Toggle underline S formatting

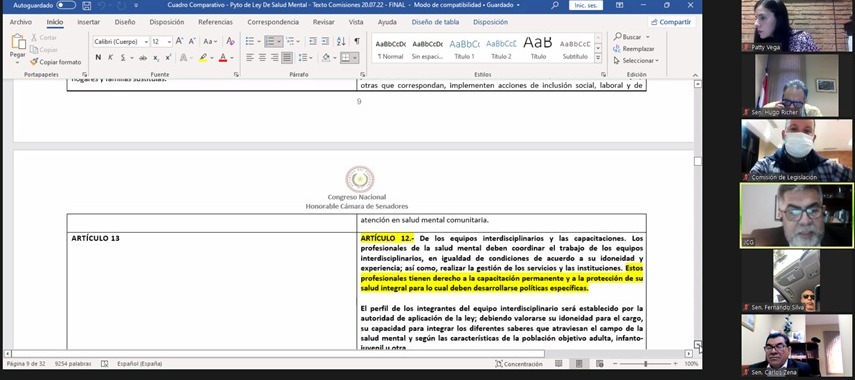click(123, 57)
